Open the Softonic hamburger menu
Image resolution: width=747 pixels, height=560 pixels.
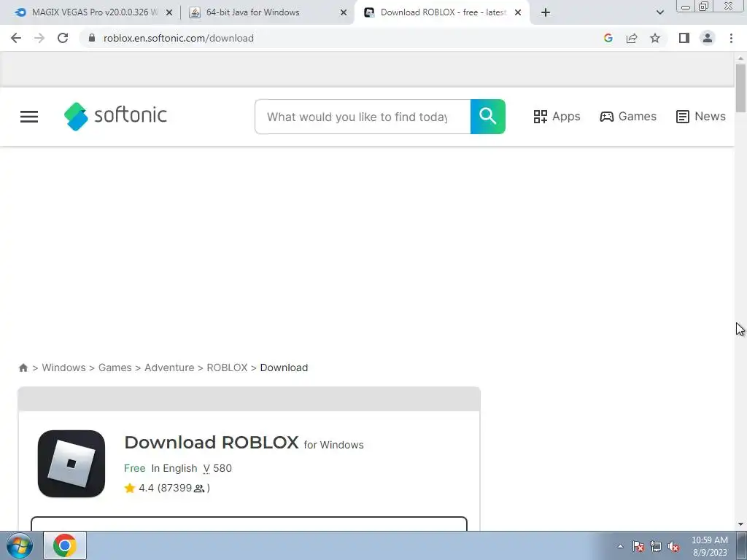coord(29,117)
